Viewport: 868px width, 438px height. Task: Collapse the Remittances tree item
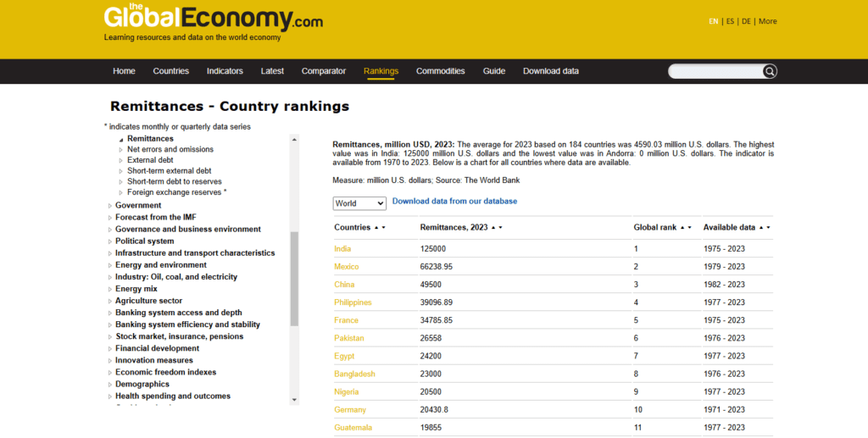121,139
